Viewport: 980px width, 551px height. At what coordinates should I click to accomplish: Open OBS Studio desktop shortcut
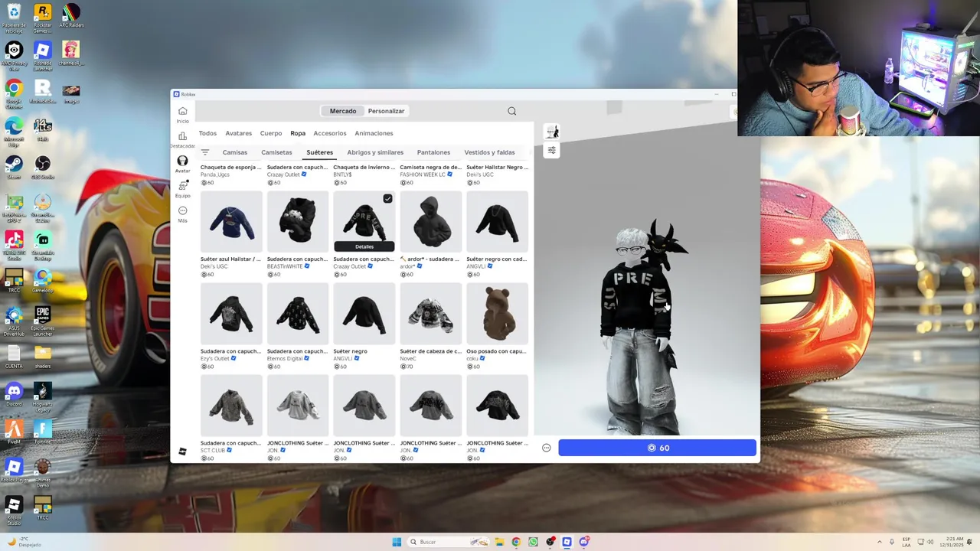(x=43, y=168)
